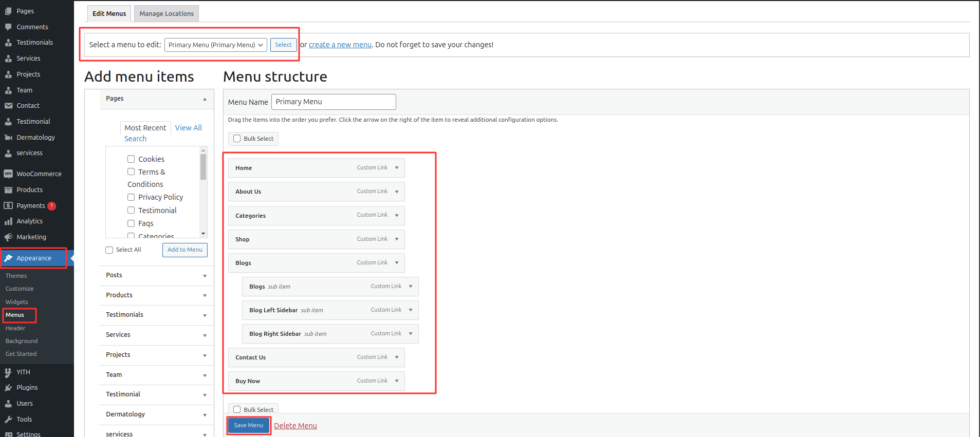Open Marketing via megaphone icon
This screenshot has width=980, height=437.
8,237
